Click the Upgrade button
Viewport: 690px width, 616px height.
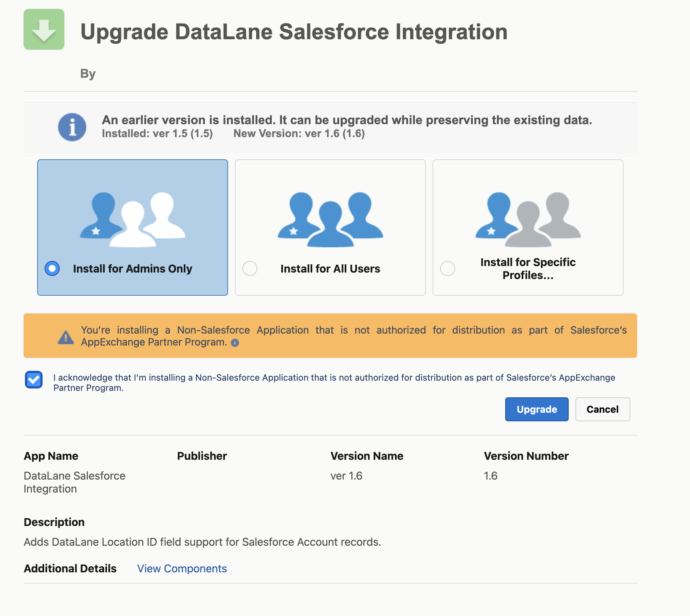tap(537, 409)
